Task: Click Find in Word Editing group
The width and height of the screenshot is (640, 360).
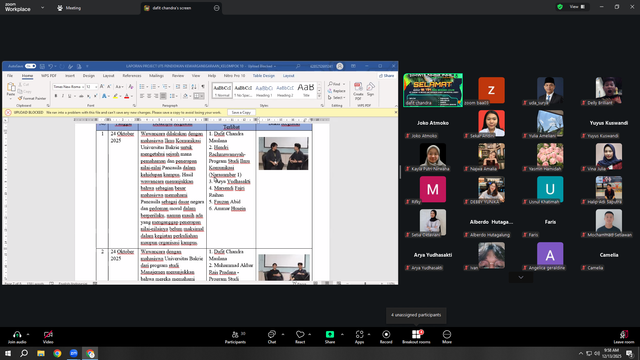Action: [336, 84]
